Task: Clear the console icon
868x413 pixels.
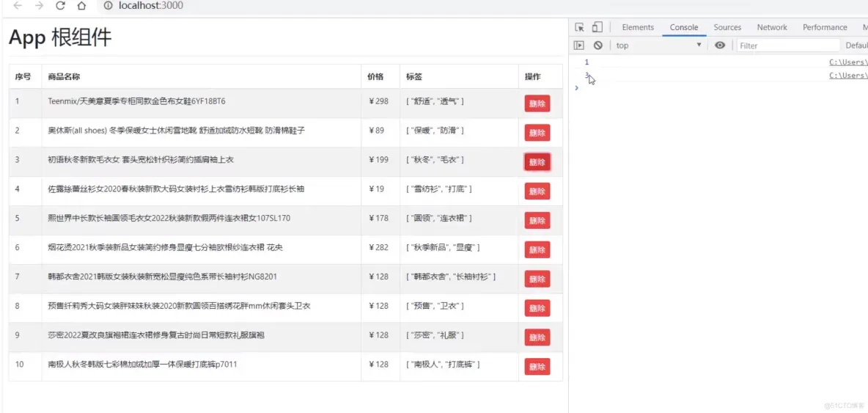Action: point(598,45)
